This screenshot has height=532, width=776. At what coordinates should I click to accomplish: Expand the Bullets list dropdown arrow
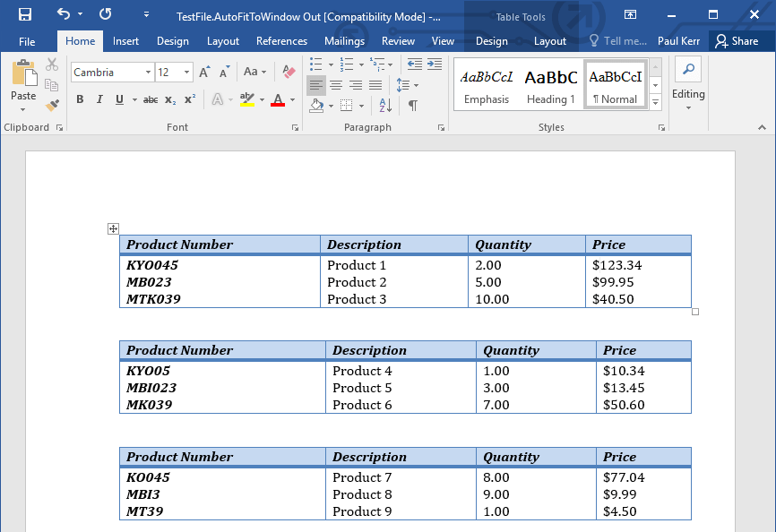pos(331,64)
